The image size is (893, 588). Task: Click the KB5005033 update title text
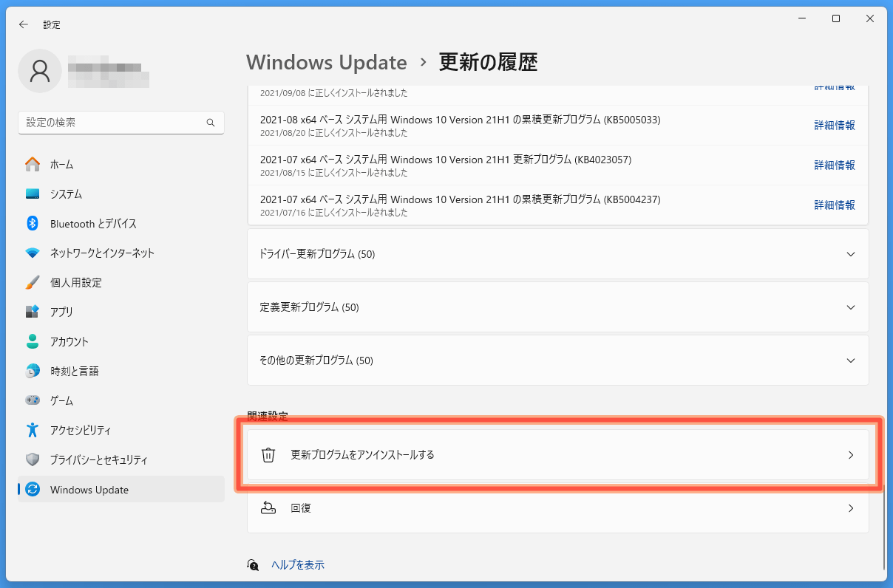[460, 120]
